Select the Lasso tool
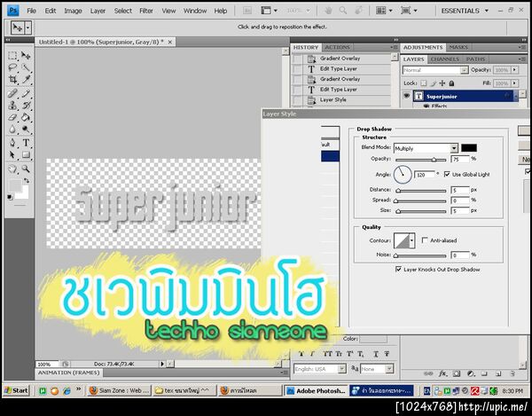This screenshot has width=532, height=416. click(x=12, y=67)
